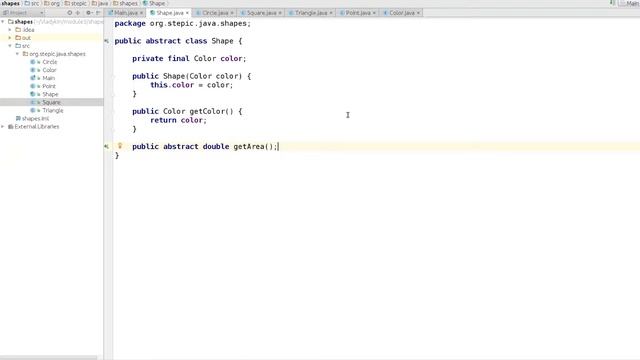The width and height of the screenshot is (640, 360).
Task: Click the package icon for org.stepic.java.shapes
Action: (x=25, y=54)
